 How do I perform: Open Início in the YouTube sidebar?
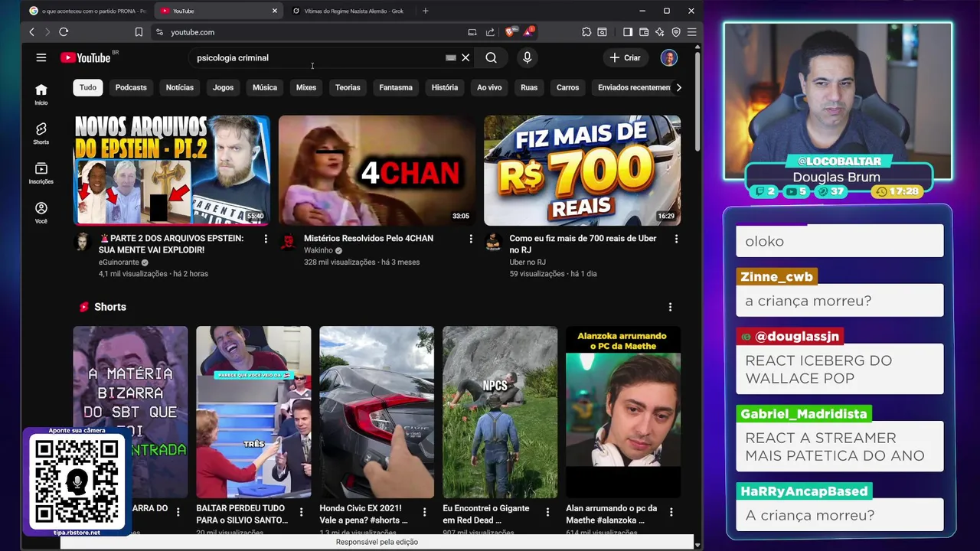41,94
